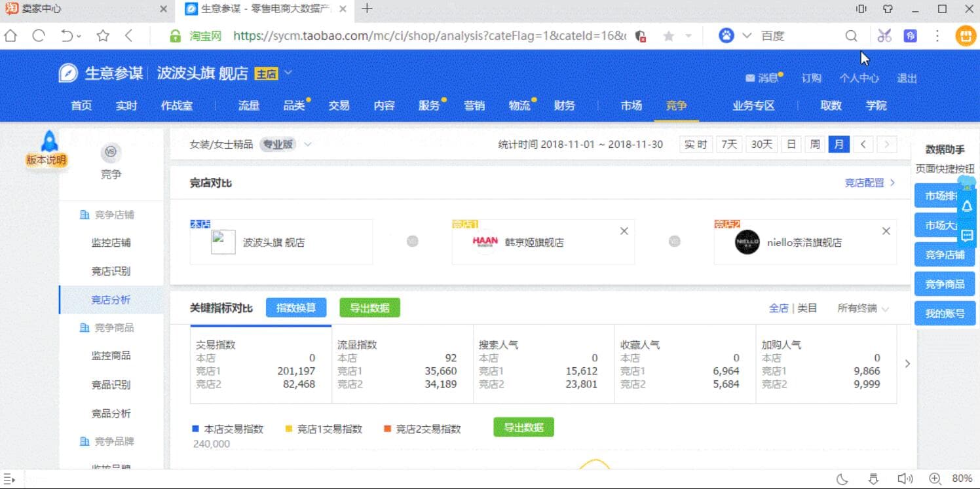Click the magnifier search icon

tap(851, 36)
